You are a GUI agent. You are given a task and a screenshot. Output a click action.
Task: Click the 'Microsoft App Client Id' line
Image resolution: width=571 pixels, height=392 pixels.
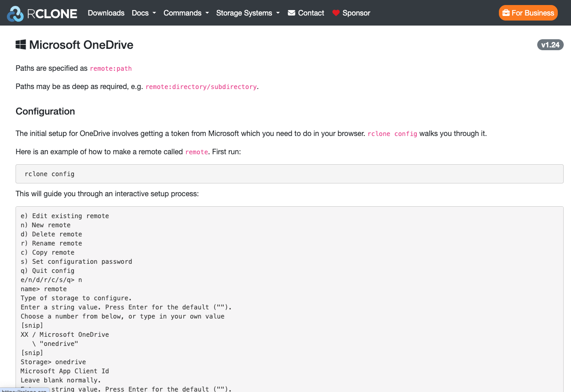pyautogui.click(x=65, y=371)
